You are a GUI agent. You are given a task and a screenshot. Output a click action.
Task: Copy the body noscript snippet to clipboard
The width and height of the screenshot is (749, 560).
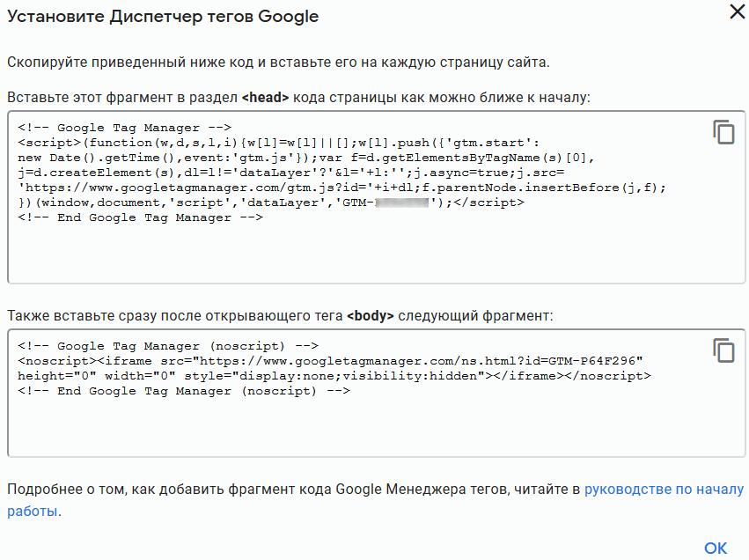click(723, 350)
